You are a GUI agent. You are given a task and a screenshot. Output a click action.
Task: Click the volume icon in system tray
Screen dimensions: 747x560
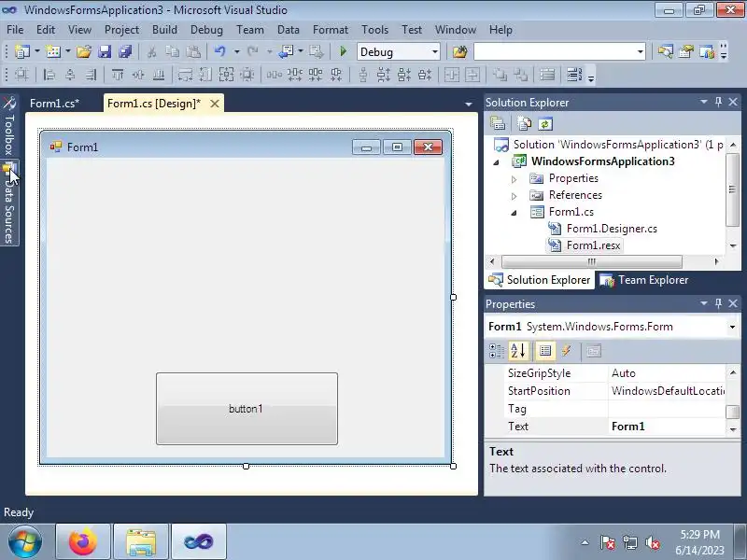652,542
